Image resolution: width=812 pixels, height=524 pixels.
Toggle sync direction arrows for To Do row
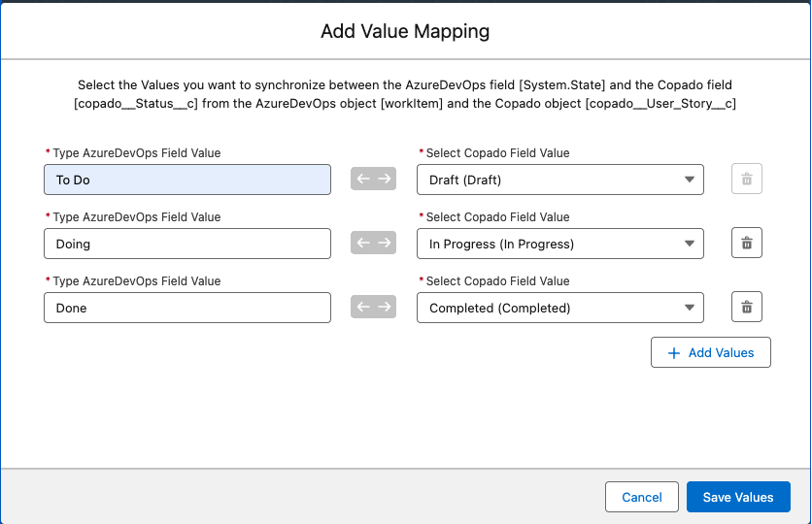click(373, 179)
